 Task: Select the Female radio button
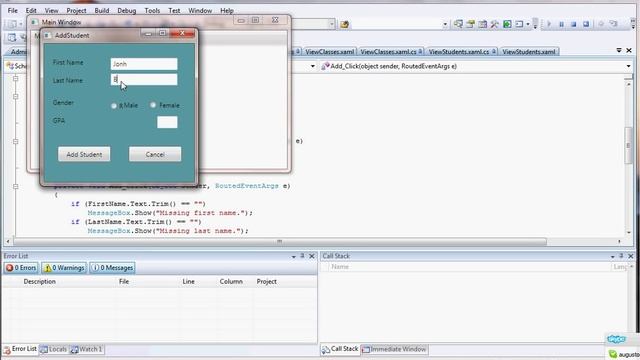[x=153, y=105]
